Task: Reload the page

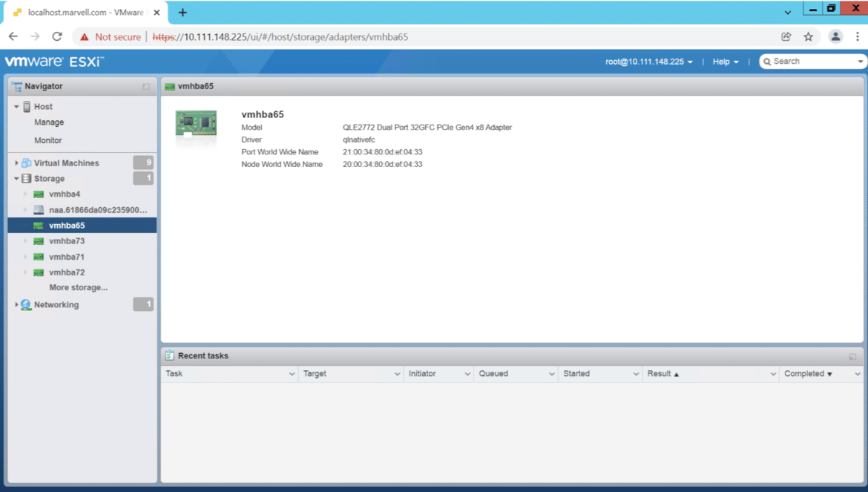Action: coord(57,36)
